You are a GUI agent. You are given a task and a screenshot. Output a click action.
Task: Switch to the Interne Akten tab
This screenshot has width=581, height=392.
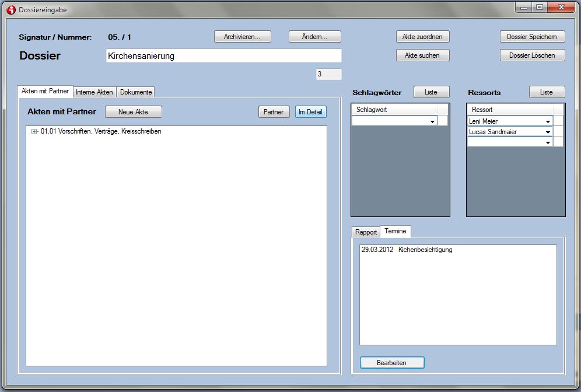[94, 92]
